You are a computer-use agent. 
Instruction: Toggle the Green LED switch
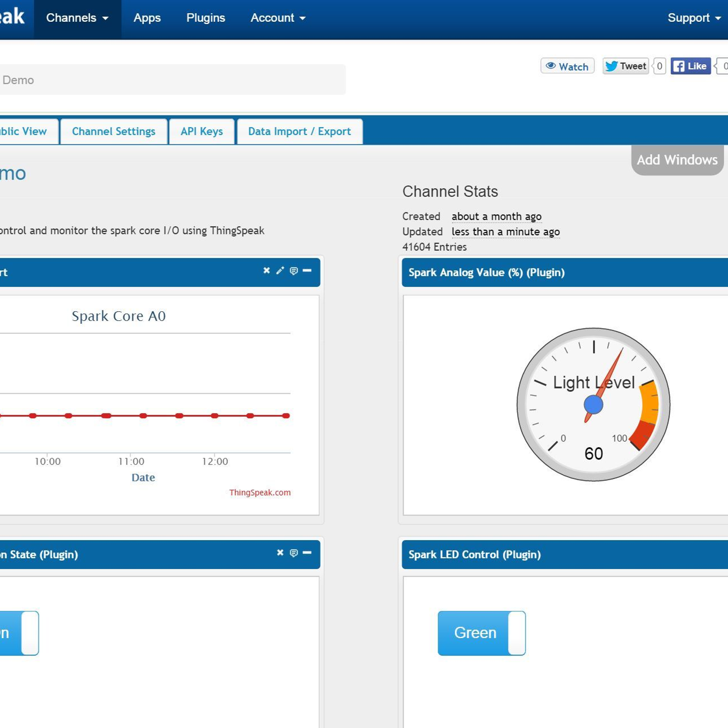(x=481, y=633)
